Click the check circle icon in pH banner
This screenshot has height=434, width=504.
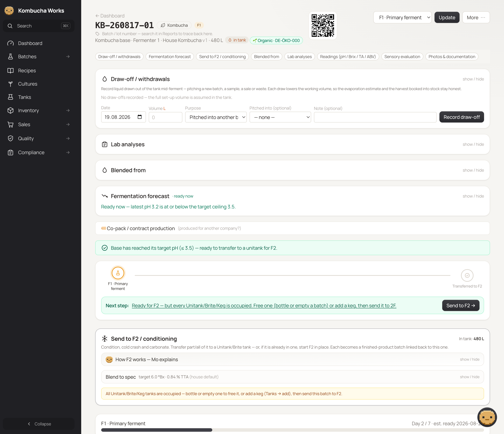[105, 248]
